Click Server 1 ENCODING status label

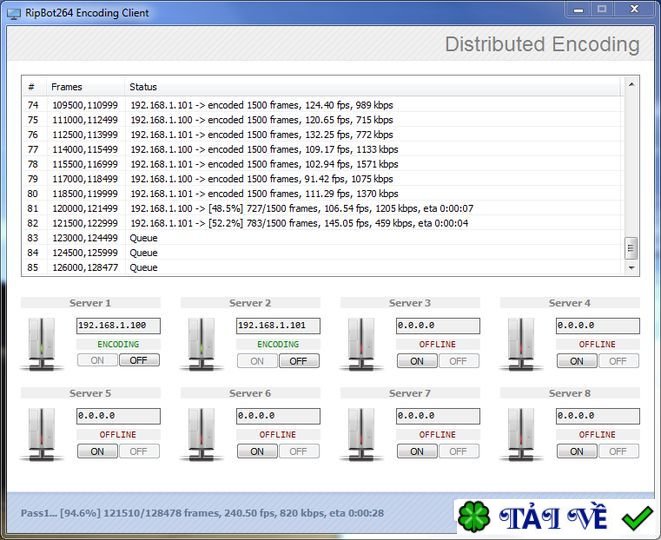pos(118,344)
